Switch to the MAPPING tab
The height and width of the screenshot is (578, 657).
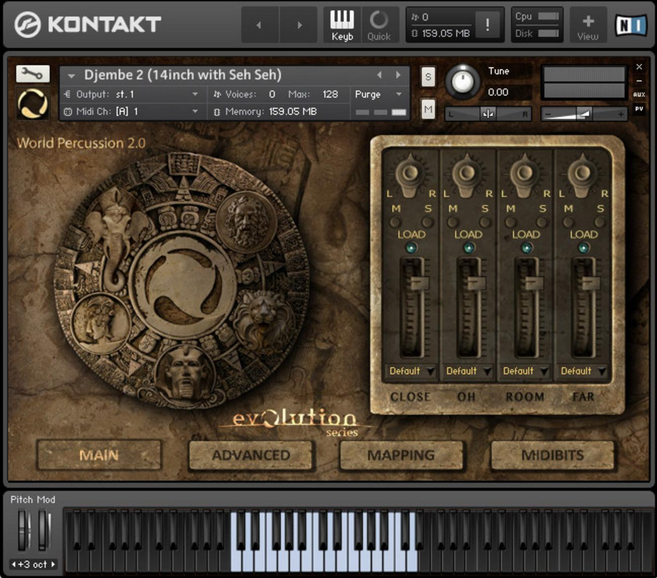pos(401,455)
